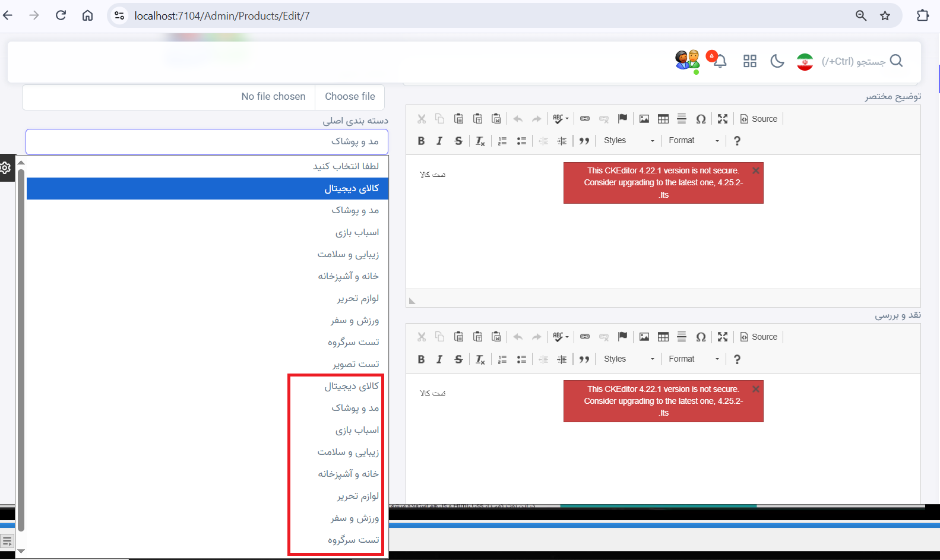Click the Copy icon in the توضیح مختصر editor
The height and width of the screenshot is (560, 940).
440,119
